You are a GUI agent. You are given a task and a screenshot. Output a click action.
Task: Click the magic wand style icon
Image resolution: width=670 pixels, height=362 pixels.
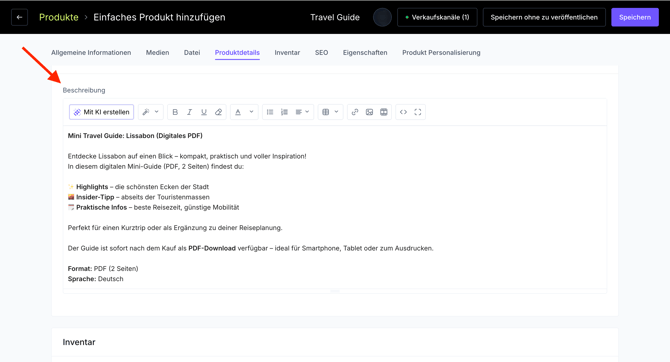click(146, 112)
